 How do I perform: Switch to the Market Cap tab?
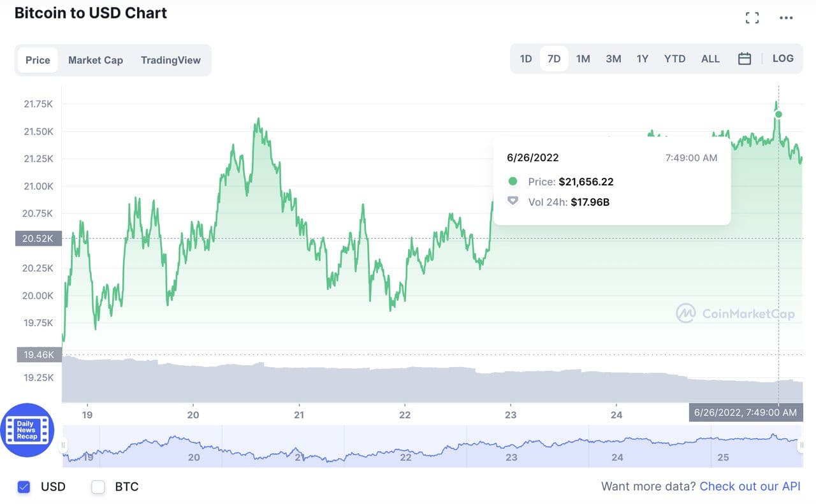point(96,60)
